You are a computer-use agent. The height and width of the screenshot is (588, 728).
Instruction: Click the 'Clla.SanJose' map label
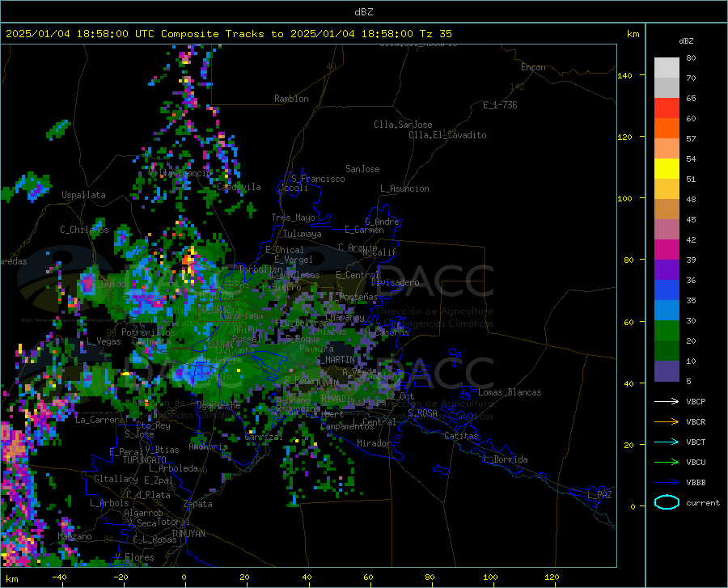pos(403,125)
